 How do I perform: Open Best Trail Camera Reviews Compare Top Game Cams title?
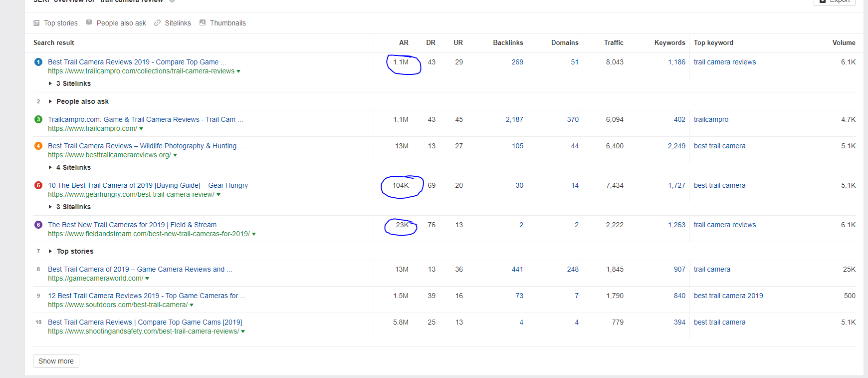pos(145,322)
